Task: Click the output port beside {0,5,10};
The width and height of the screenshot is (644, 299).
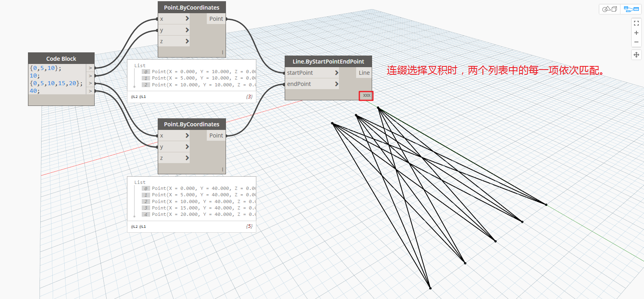Action: tap(90, 68)
